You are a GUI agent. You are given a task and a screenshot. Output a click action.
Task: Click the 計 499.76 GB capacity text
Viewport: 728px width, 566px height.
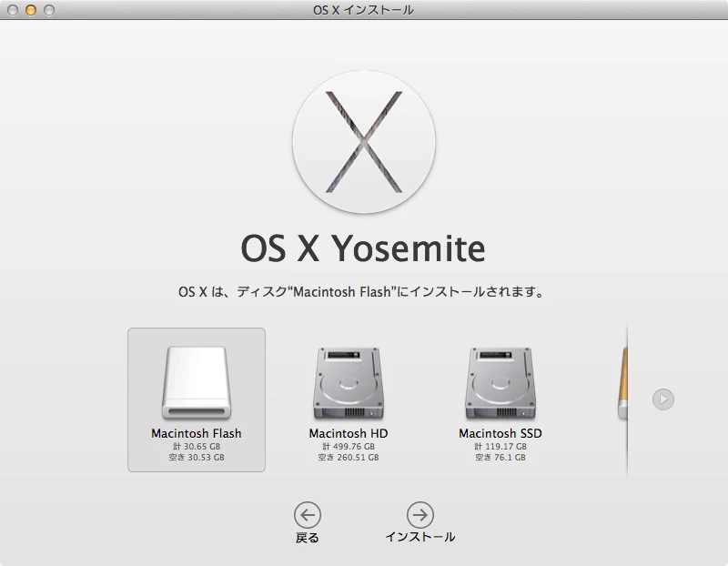(x=349, y=446)
